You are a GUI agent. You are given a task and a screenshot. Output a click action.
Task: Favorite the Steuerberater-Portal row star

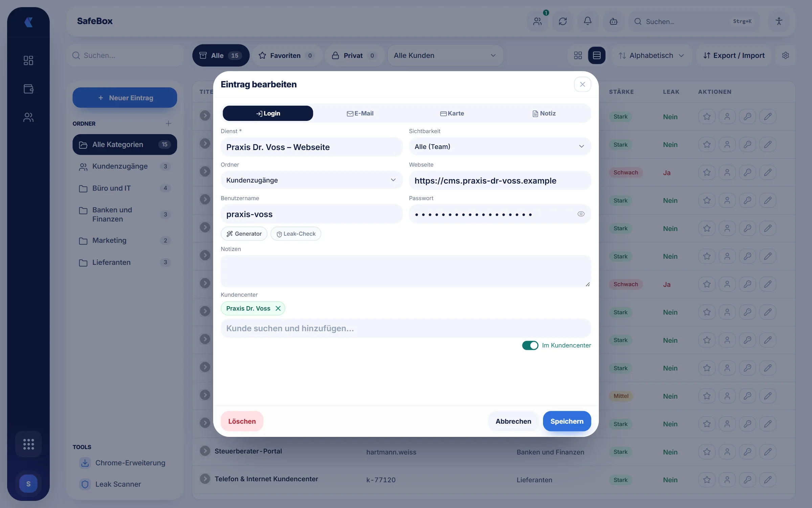click(x=707, y=452)
